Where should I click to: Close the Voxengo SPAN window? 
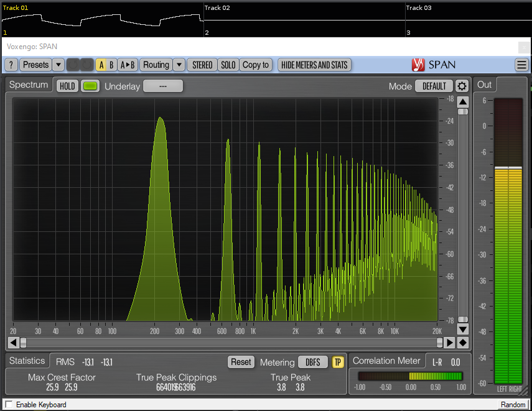point(524,47)
